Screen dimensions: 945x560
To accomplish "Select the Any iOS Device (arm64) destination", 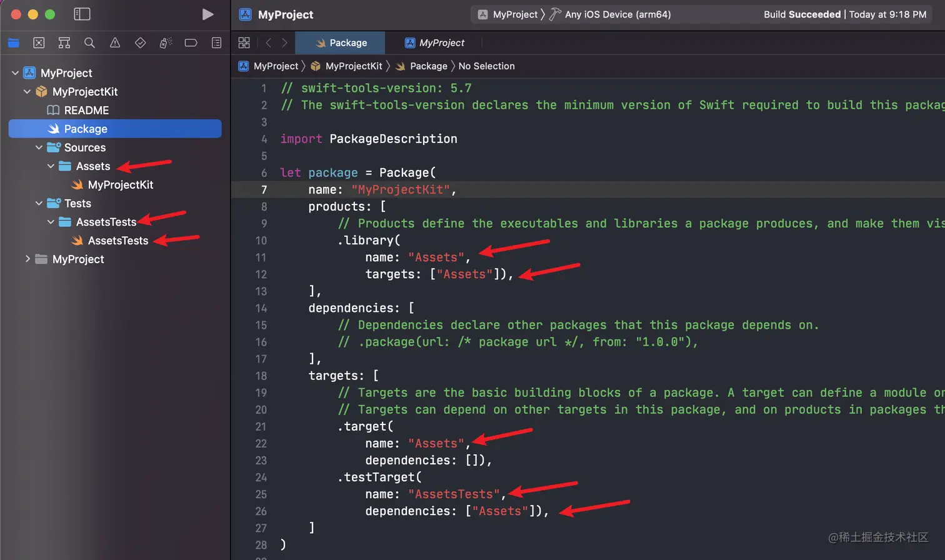I will (610, 14).
